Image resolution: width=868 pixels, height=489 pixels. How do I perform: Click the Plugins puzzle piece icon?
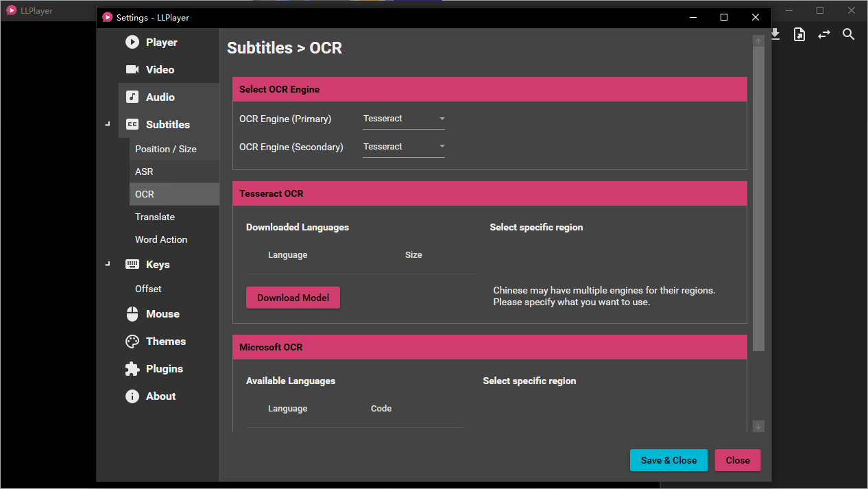(132, 369)
